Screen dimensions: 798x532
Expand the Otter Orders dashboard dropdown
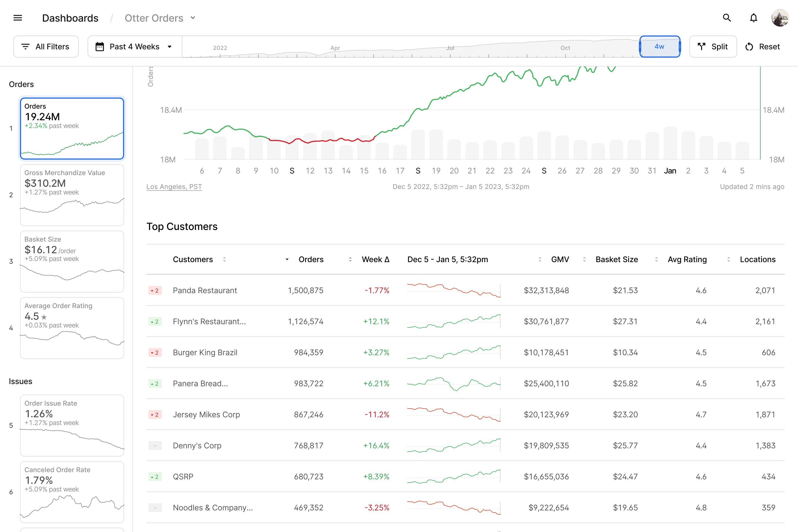pos(193,18)
